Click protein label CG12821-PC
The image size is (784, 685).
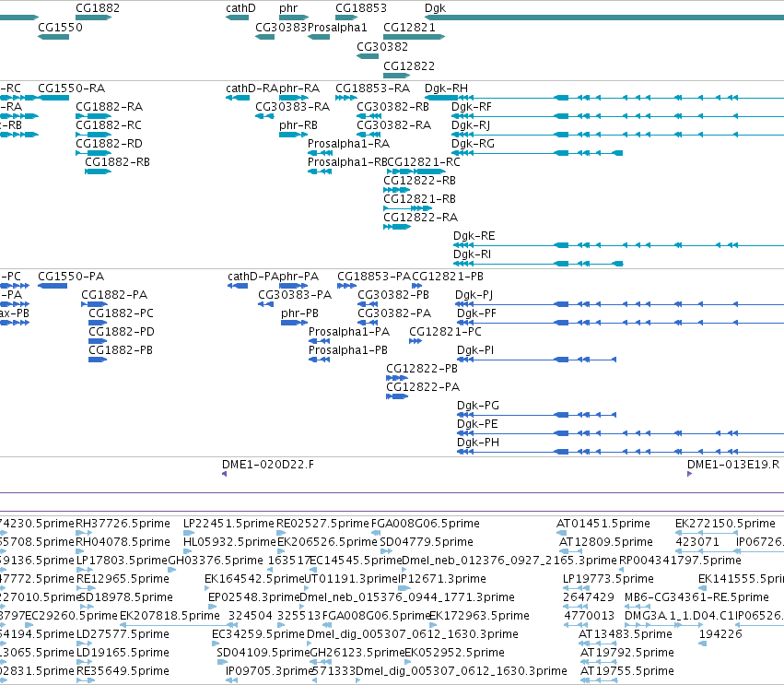coord(445,332)
